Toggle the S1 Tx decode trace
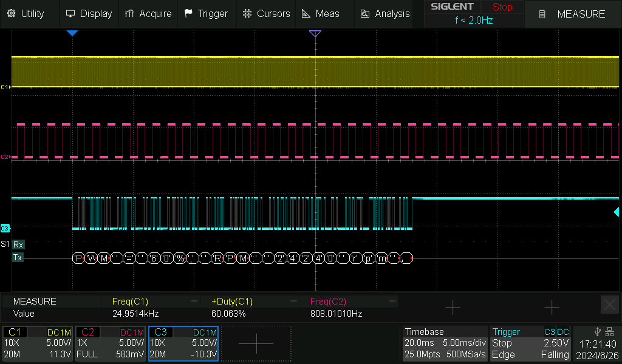Image resolution: width=622 pixels, height=364 pixels. [18, 257]
